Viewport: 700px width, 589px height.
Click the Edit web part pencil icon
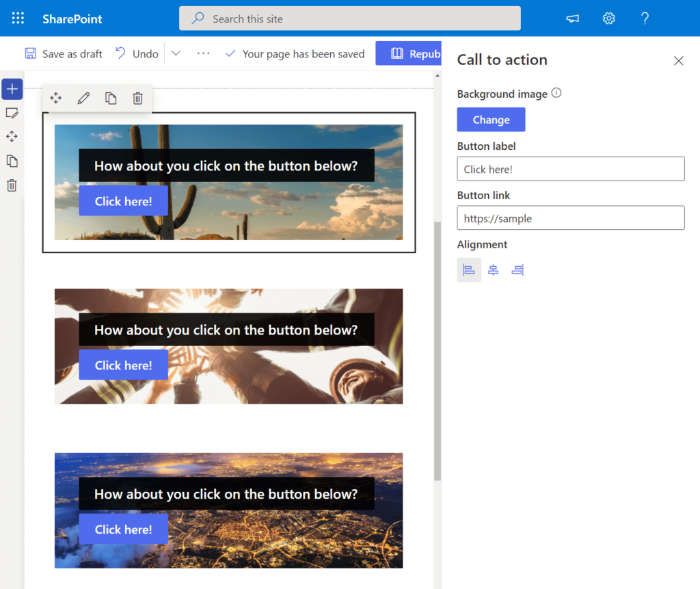(x=83, y=98)
